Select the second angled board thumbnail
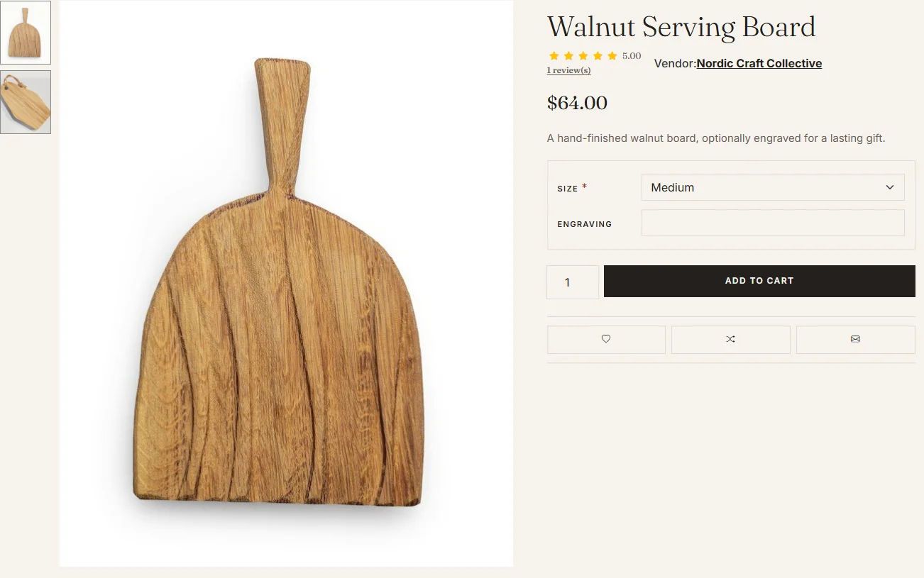This screenshot has height=578, width=924. click(26, 102)
